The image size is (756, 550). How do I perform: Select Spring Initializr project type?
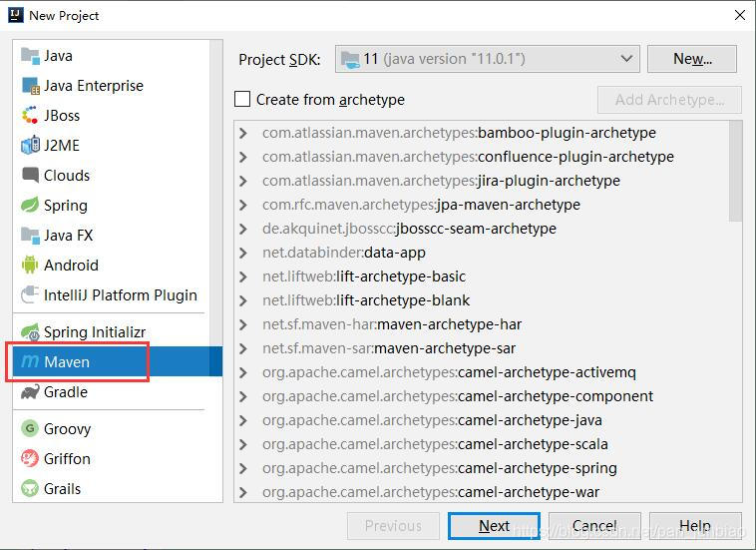(95, 332)
